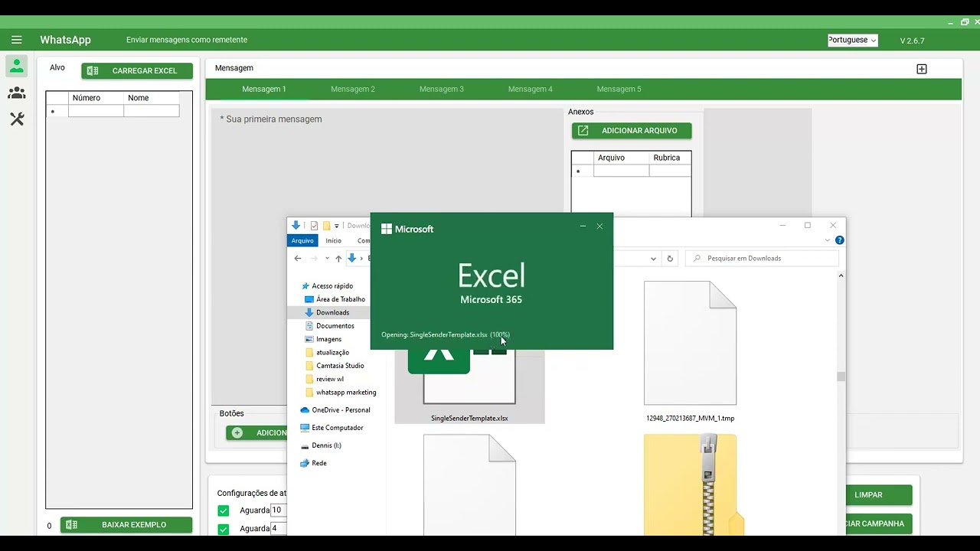Image resolution: width=980 pixels, height=551 pixels.
Task: Click the Explorer vertical scrollbar thumb
Action: coord(841,377)
